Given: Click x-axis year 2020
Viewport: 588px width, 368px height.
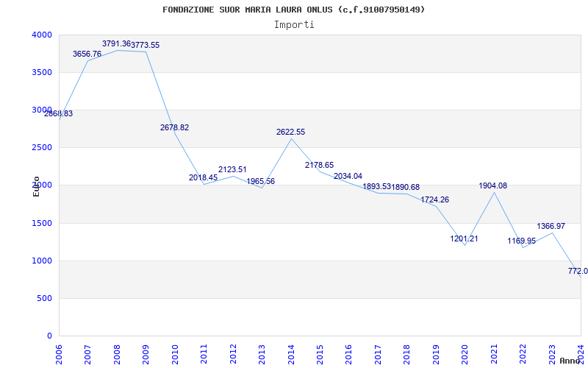Looking at the screenshot, I should point(465,355).
